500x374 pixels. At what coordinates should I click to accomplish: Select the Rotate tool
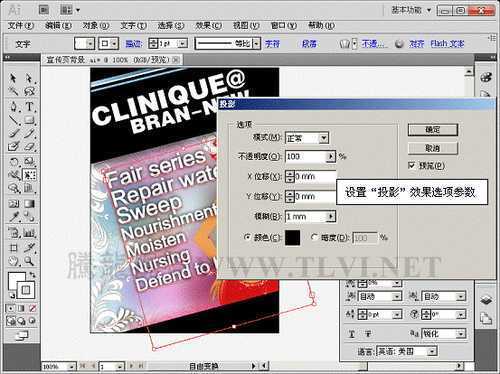point(13,162)
